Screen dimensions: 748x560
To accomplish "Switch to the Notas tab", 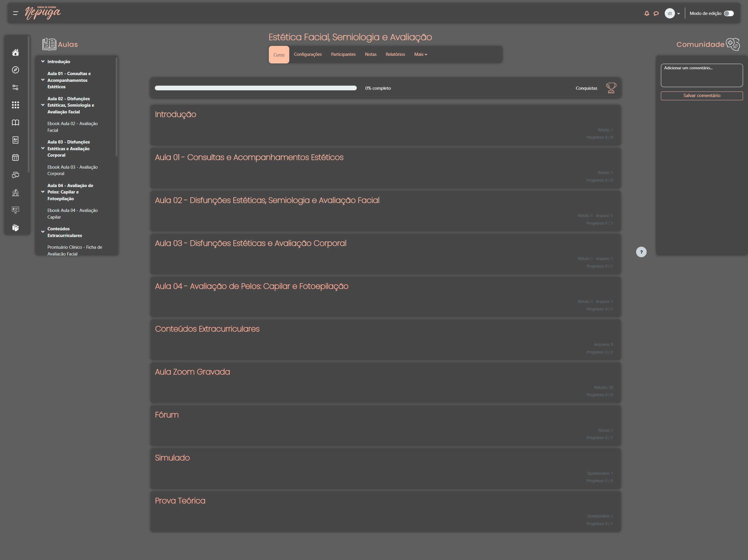I will pos(370,54).
